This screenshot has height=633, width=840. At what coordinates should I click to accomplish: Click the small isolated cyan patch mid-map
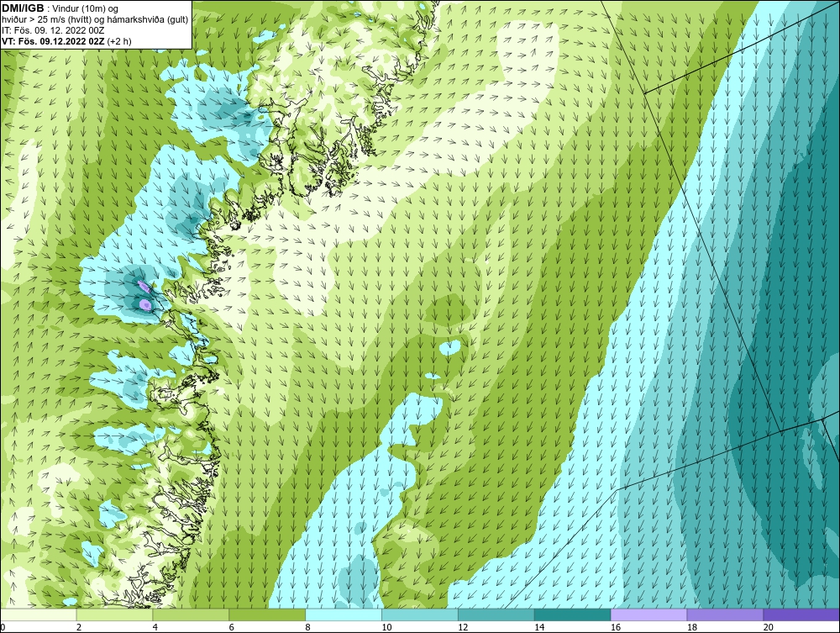[450, 347]
